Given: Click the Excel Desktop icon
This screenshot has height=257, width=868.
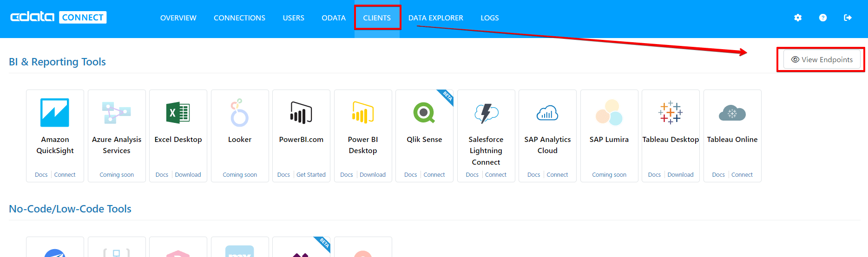Looking at the screenshot, I should (x=178, y=113).
